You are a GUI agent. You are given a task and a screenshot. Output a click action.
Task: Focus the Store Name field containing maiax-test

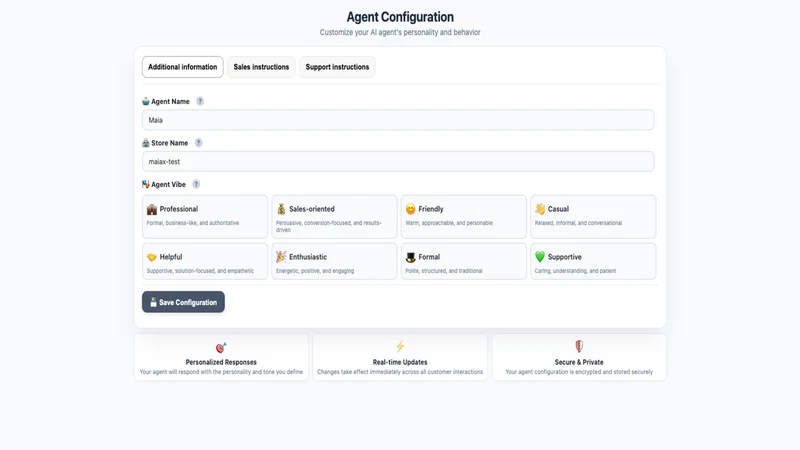(398, 161)
